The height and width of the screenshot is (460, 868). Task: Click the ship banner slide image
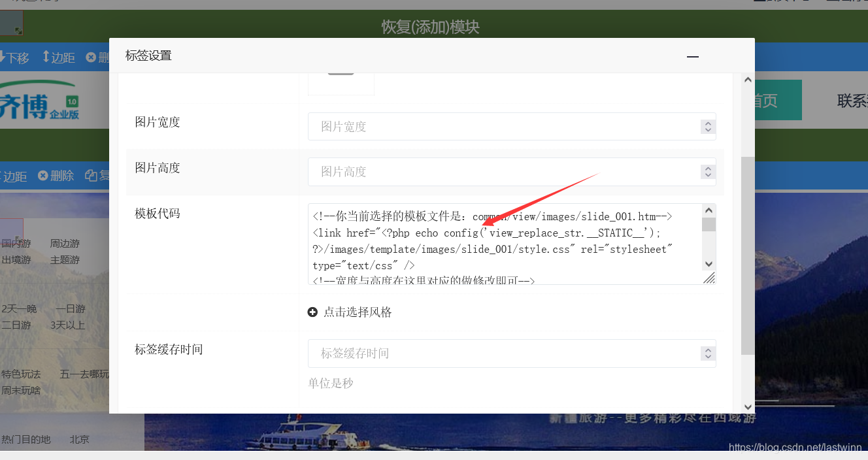click(506, 432)
